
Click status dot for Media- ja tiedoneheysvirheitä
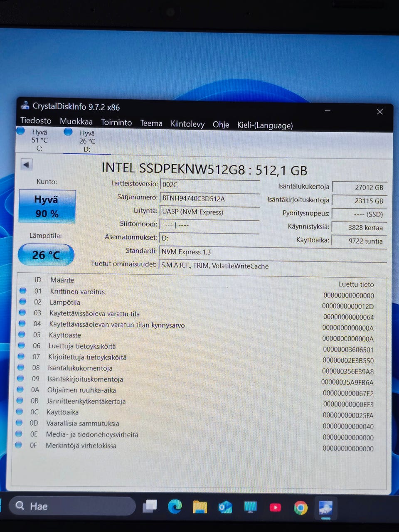pos(18,433)
